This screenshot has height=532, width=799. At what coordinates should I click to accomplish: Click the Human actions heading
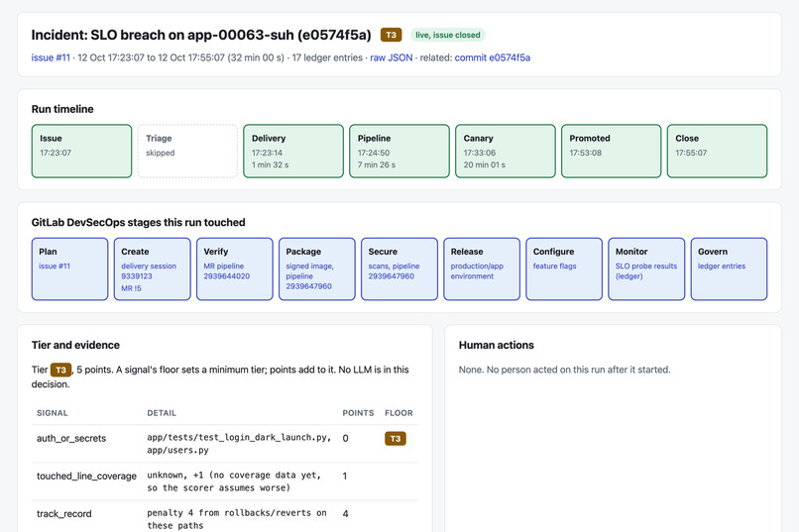pos(497,345)
